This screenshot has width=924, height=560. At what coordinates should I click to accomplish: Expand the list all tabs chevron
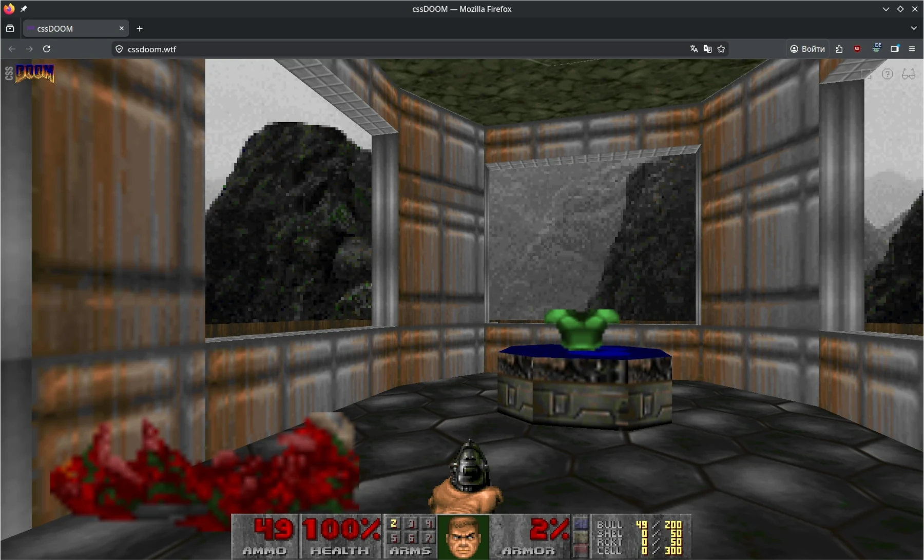pyautogui.click(x=914, y=28)
